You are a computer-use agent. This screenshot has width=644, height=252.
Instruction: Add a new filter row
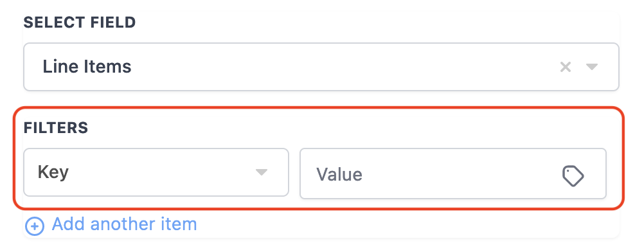(x=111, y=225)
